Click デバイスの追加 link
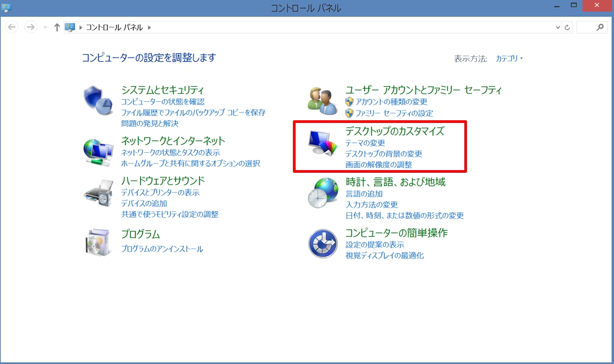The width and height of the screenshot is (614, 364). 144,203
